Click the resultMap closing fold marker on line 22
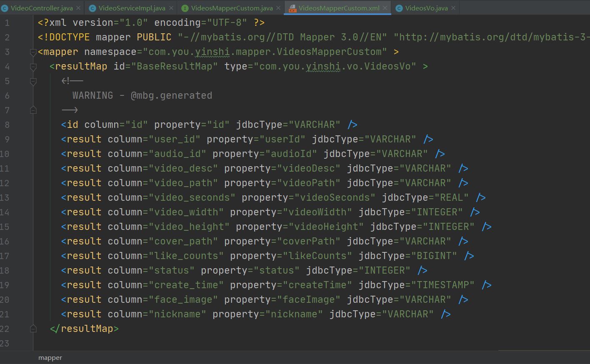Screen dimensions: 590x364 33,329
